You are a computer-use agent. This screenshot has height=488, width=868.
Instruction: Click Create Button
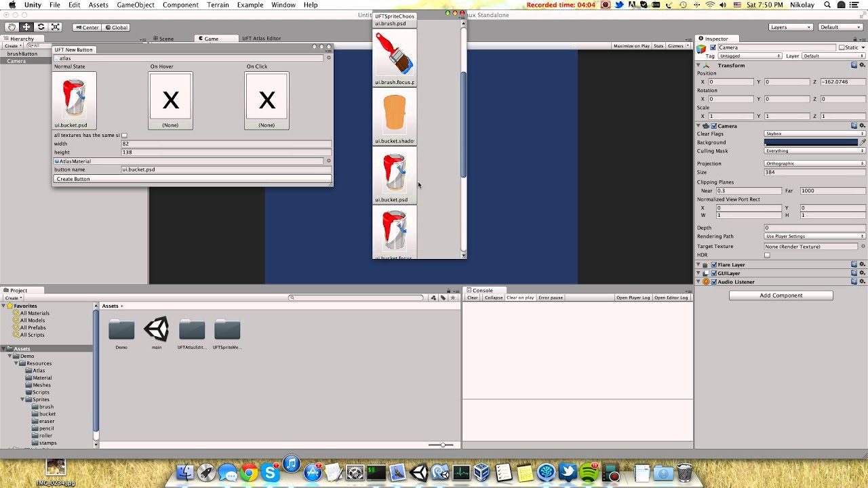pyautogui.click(x=193, y=179)
